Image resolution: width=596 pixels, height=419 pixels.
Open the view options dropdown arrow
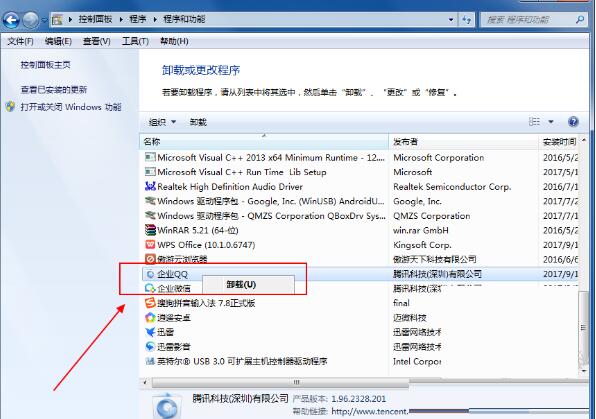(x=551, y=122)
